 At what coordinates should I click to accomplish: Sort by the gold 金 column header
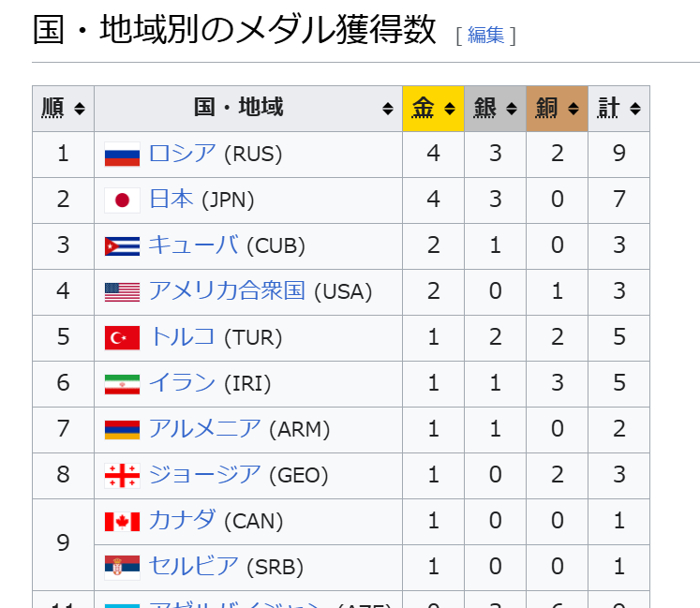click(433, 109)
